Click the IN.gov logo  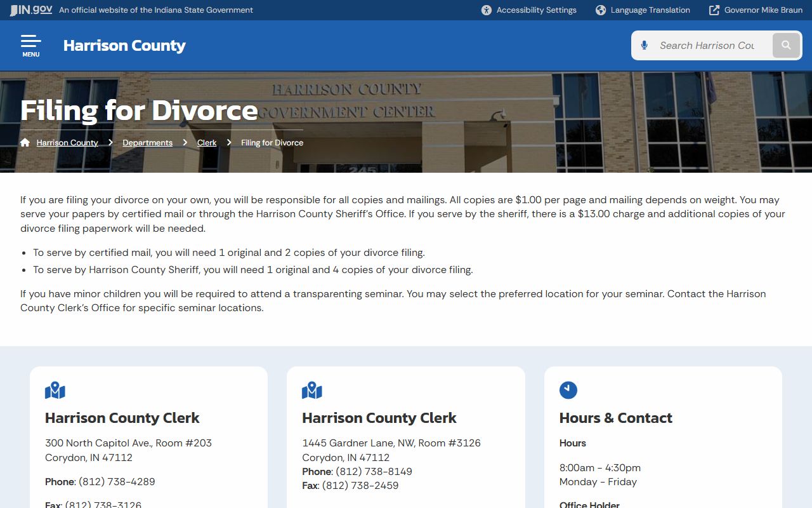pyautogui.click(x=31, y=10)
